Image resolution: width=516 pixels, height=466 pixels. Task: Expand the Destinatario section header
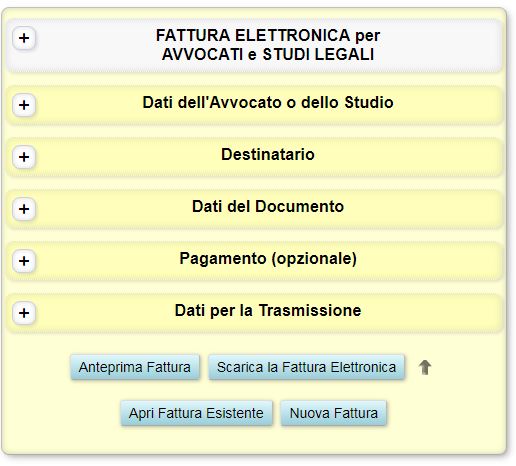pos(254,157)
